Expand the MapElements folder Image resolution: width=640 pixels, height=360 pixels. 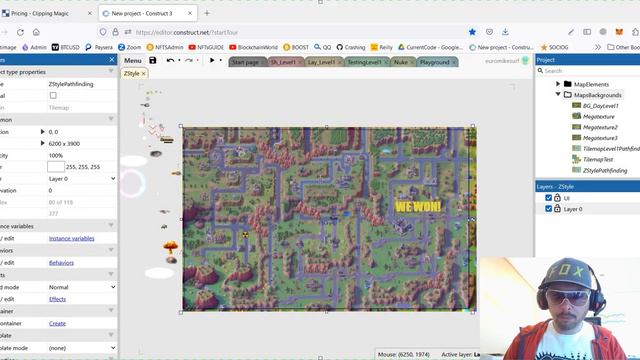[x=558, y=84]
